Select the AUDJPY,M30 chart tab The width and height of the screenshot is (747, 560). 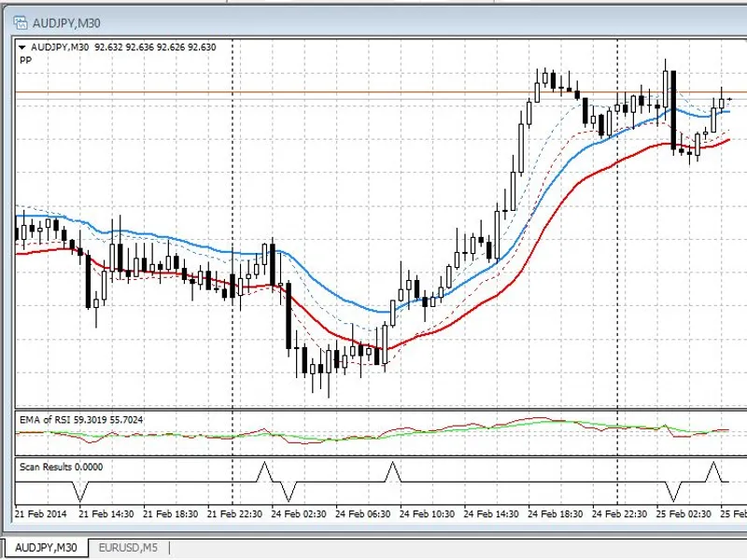tap(46, 548)
